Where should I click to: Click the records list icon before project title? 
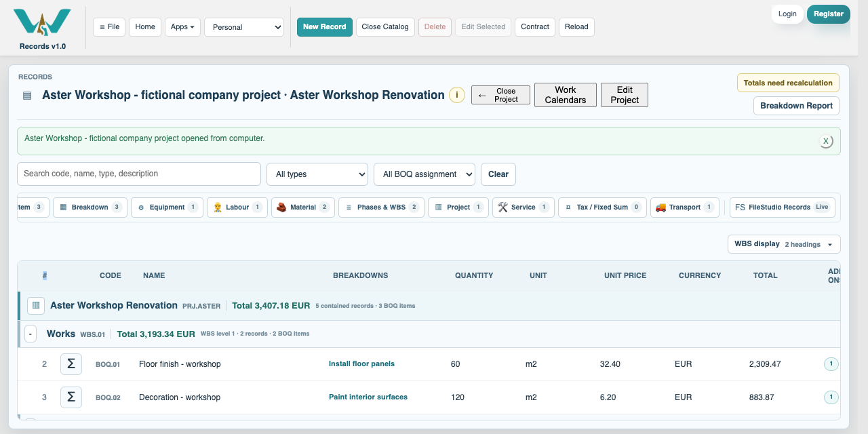click(x=27, y=96)
